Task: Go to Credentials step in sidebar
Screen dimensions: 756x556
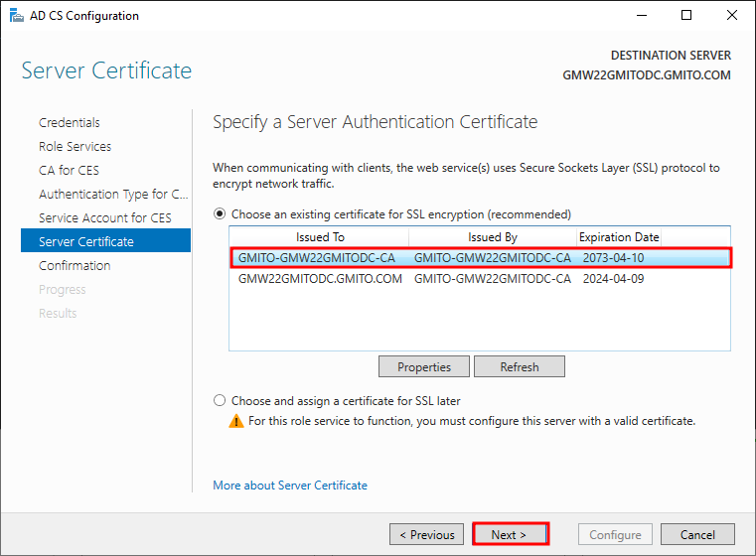Action: pyautogui.click(x=70, y=123)
